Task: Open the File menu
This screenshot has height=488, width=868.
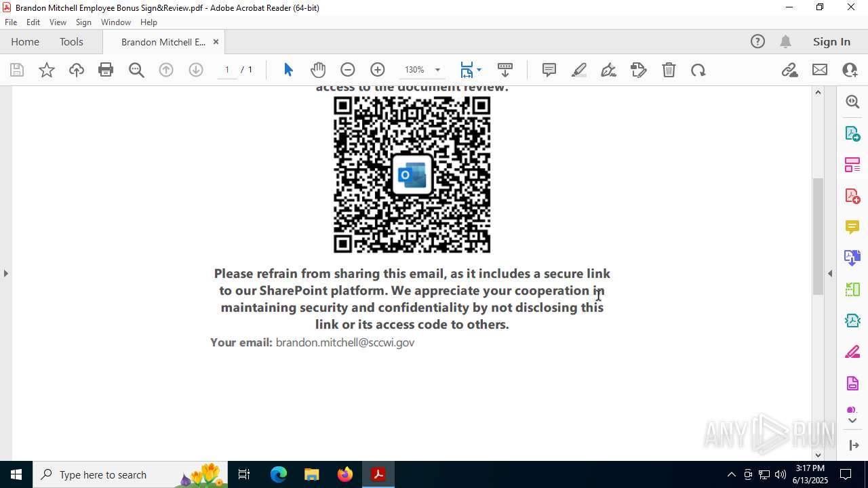Action: point(11,22)
